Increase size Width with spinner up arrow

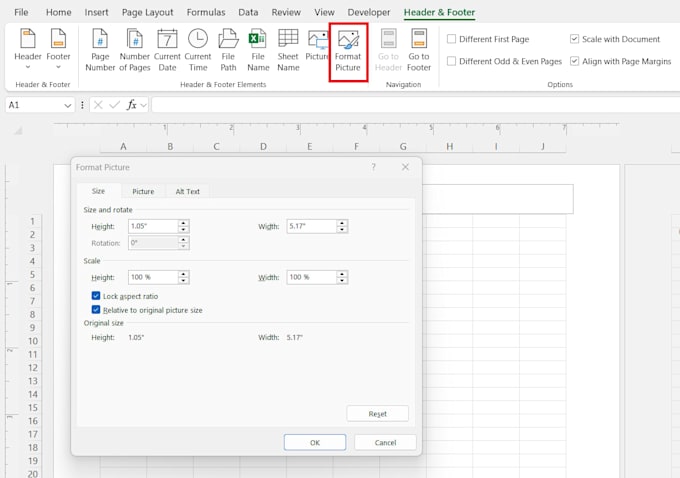pos(342,223)
